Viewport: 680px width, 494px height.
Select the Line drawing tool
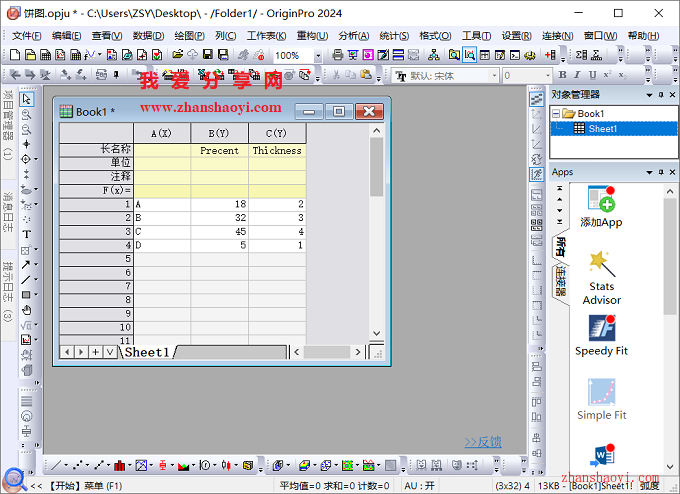tap(26, 280)
